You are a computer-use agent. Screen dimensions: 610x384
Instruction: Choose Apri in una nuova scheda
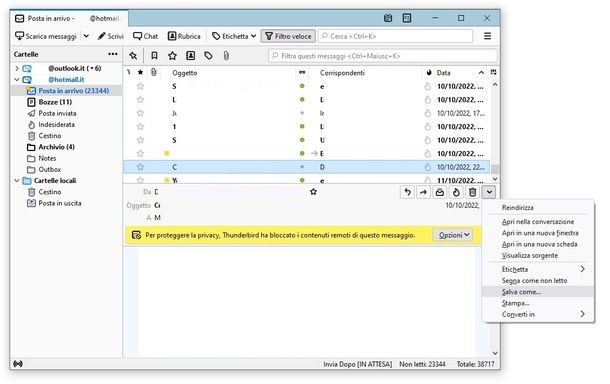538,244
